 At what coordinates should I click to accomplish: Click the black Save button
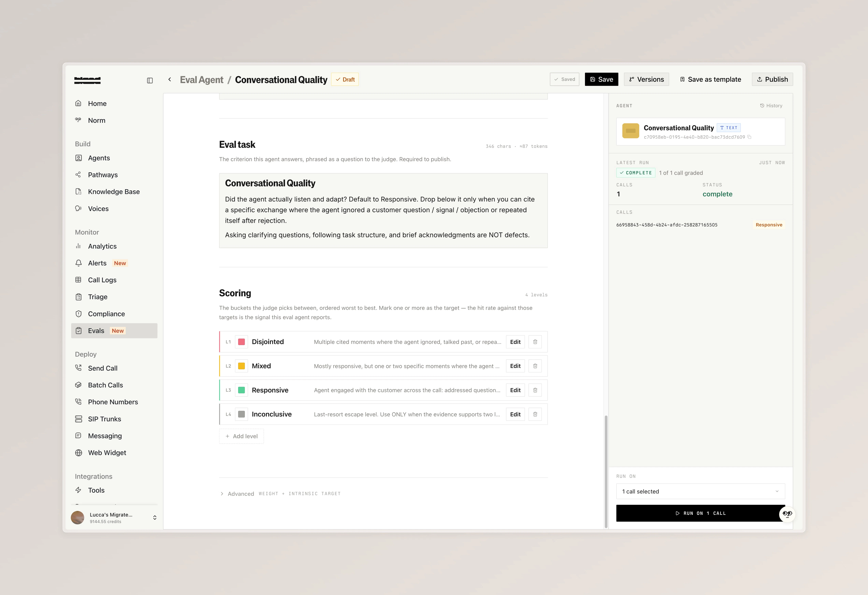click(x=601, y=79)
